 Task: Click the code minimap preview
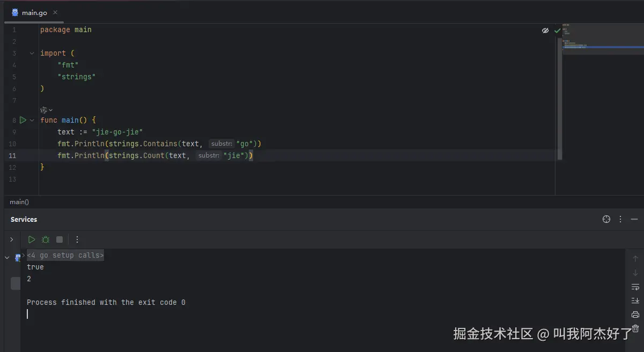coord(603,39)
